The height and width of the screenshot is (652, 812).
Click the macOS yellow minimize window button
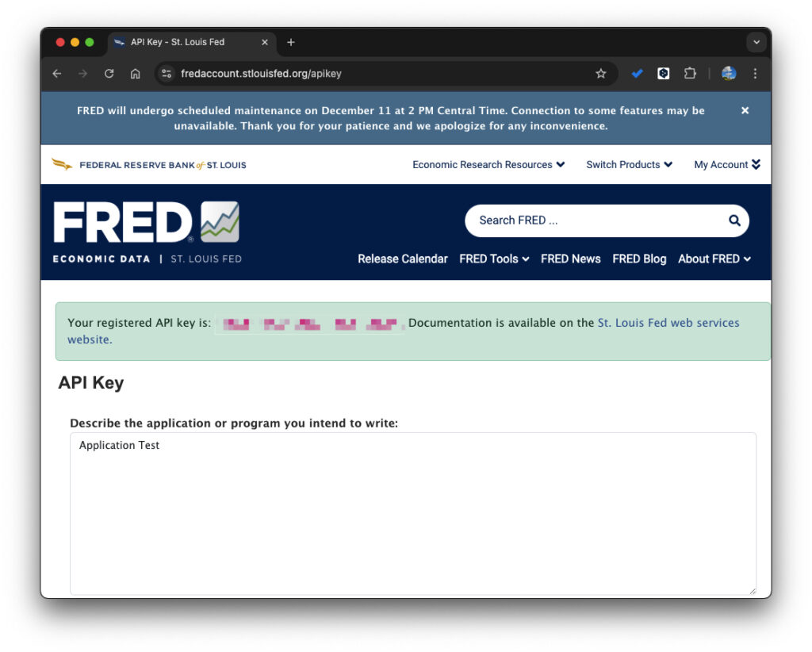(75, 43)
